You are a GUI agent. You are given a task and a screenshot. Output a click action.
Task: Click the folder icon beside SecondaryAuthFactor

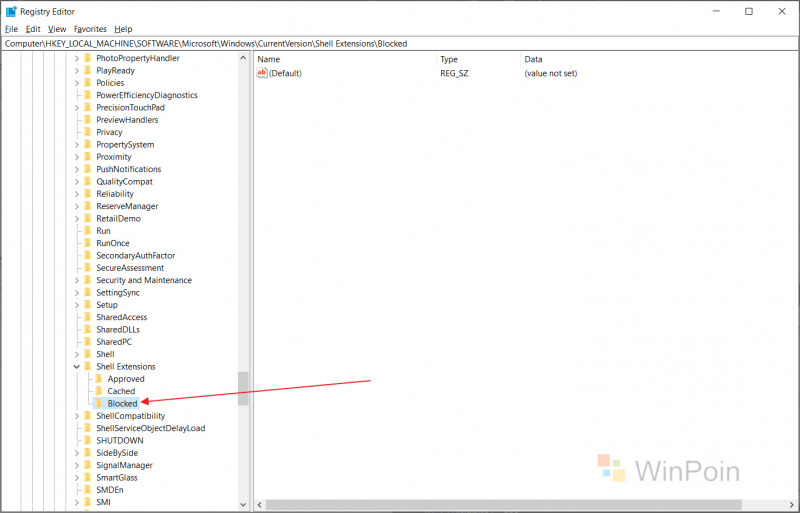pyautogui.click(x=87, y=255)
